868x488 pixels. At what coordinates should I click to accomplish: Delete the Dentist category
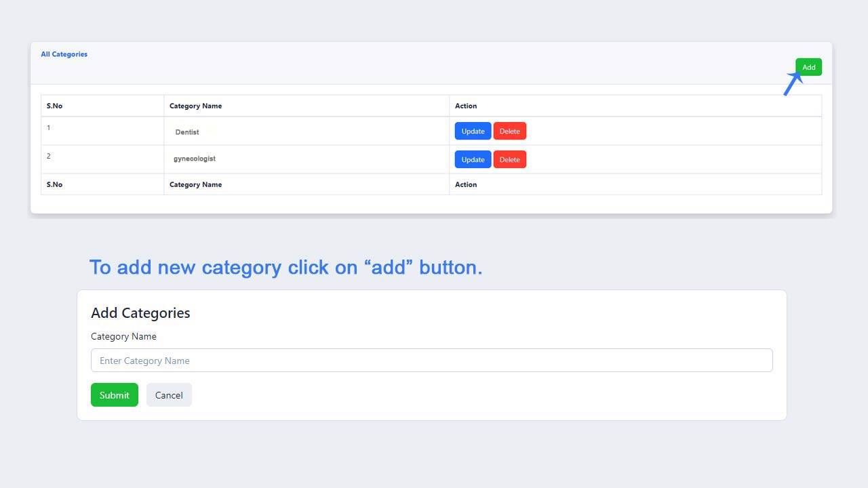[509, 131]
